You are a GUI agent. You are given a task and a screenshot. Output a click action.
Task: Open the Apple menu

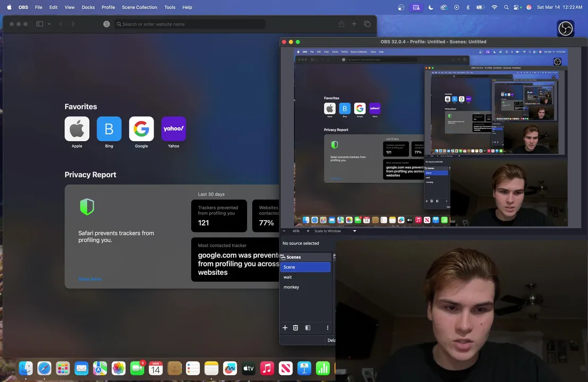click(x=9, y=7)
